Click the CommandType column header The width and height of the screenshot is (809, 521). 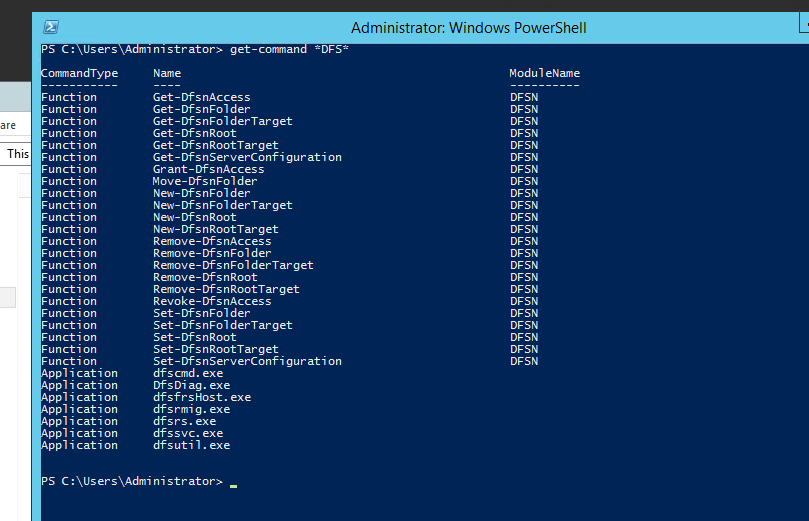79,73
